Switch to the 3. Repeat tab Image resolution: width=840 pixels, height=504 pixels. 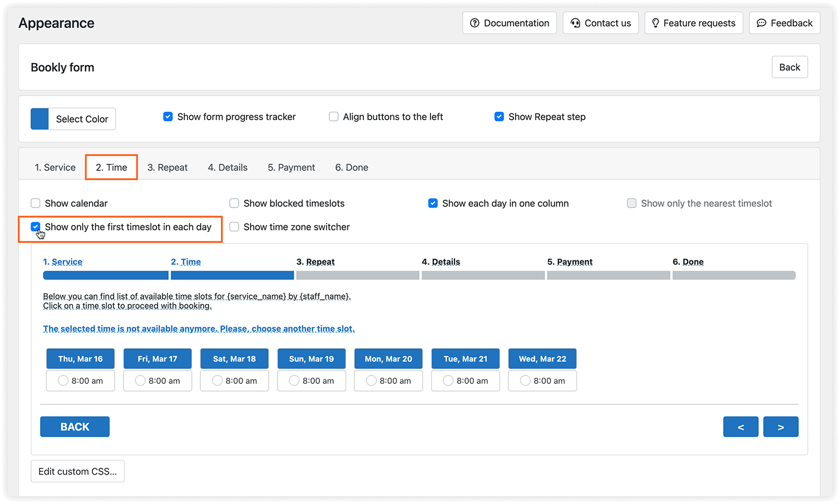[167, 167]
